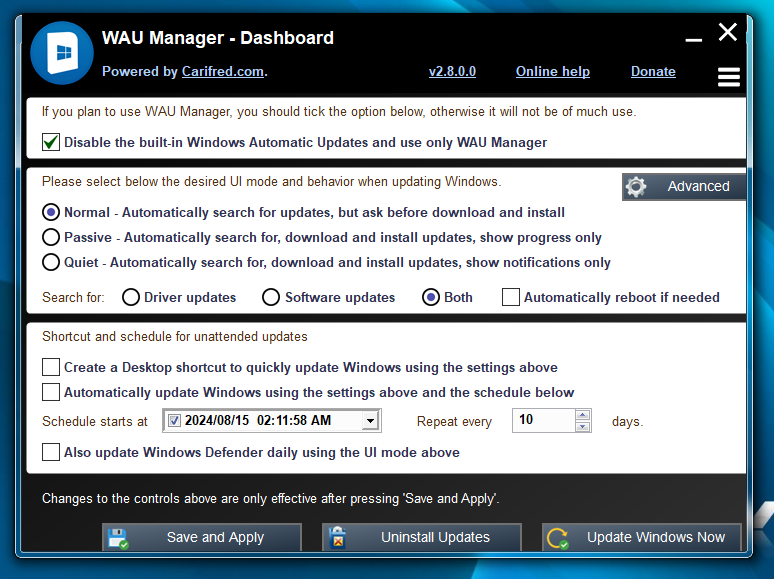
Task: Click Update Windows Now button
Action: tap(642, 537)
